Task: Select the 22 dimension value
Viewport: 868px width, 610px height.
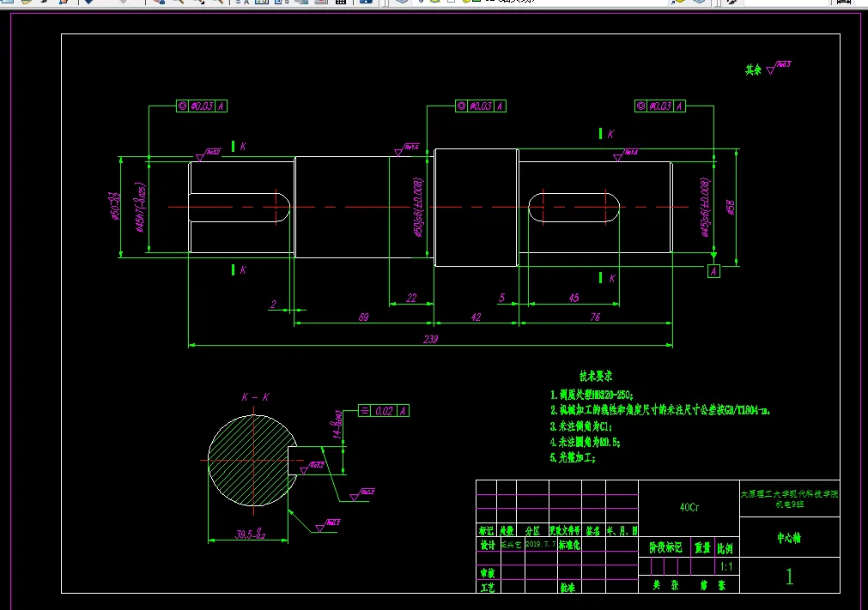Action: click(x=411, y=298)
